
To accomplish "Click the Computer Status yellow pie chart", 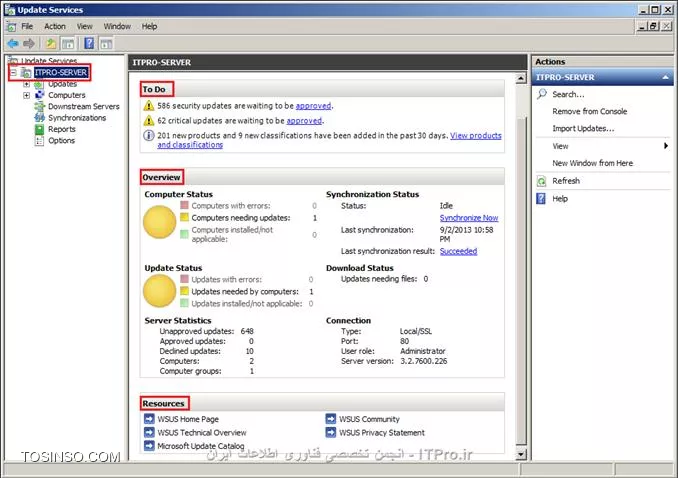I will pos(160,222).
